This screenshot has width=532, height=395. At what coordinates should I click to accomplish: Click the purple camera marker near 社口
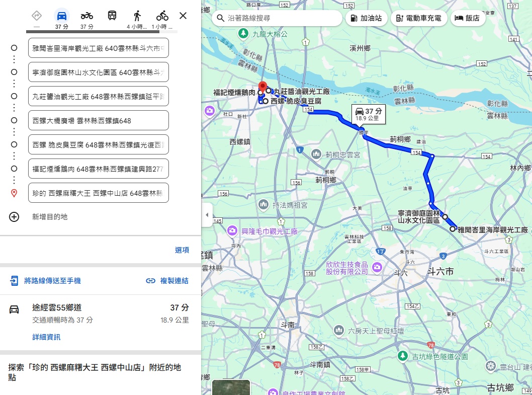pyautogui.click(x=210, y=111)
